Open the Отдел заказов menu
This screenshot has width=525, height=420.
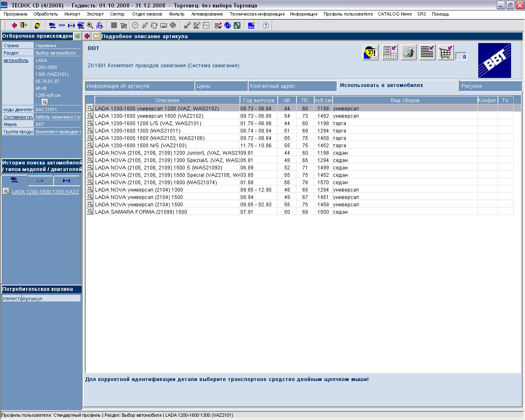tap(147, 14)
